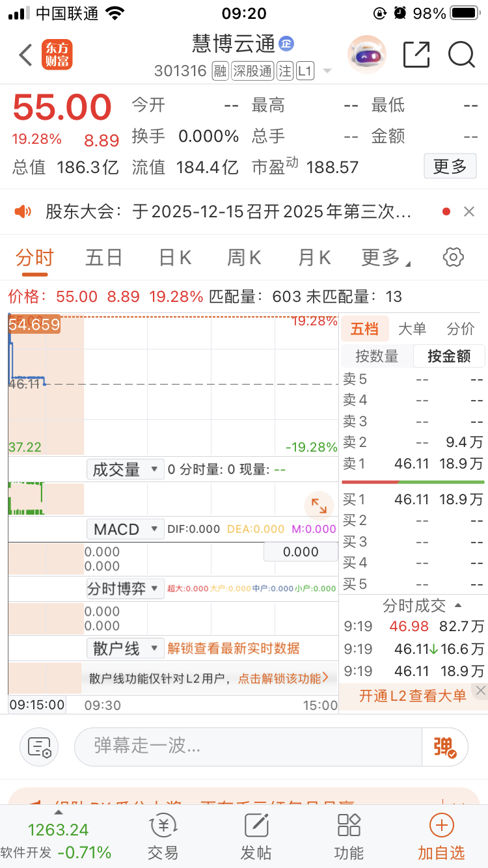Close the 开通L2查看大单 banner

coord(480,690)
